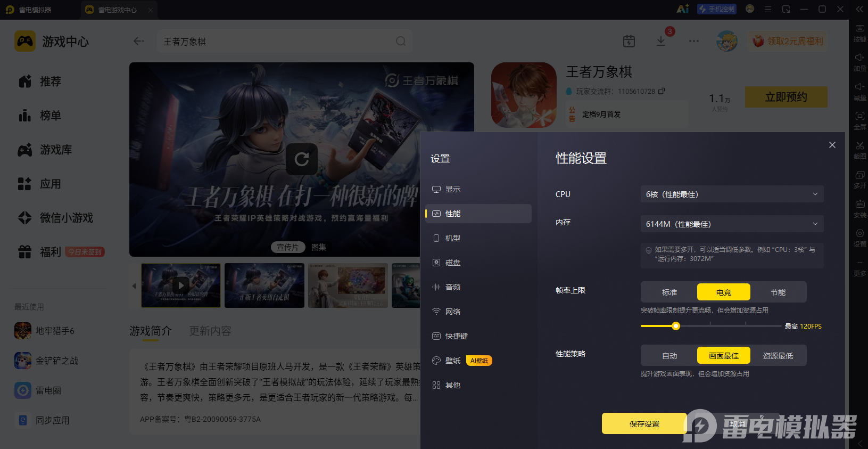Click the user avatar in game center header
This screenshot has height=449, width=868.
(x=727, y=41)
